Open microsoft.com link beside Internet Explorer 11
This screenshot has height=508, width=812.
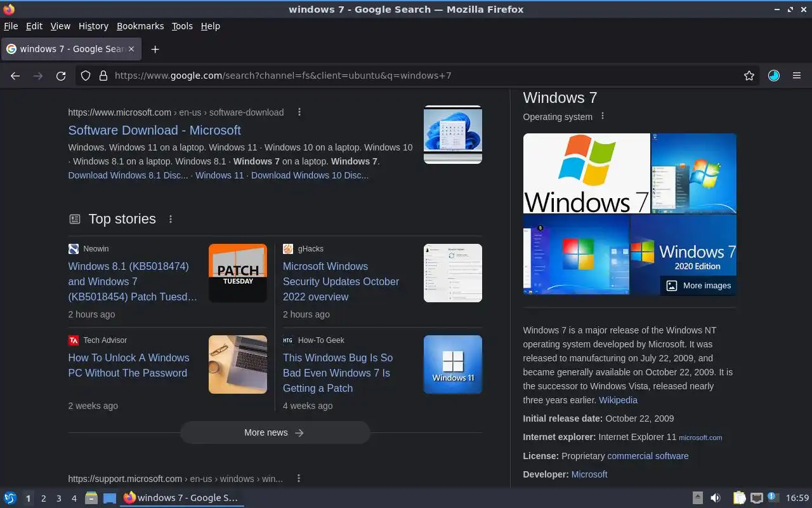pos(700,438)
